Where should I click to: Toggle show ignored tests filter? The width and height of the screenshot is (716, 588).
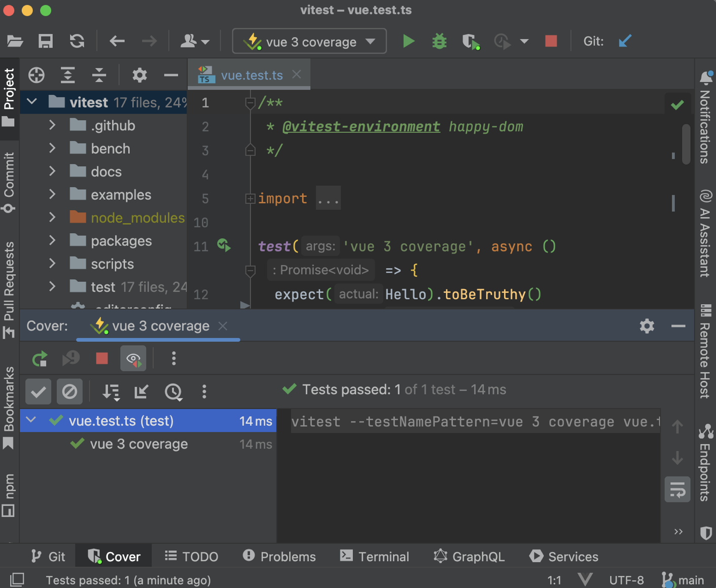69,391
